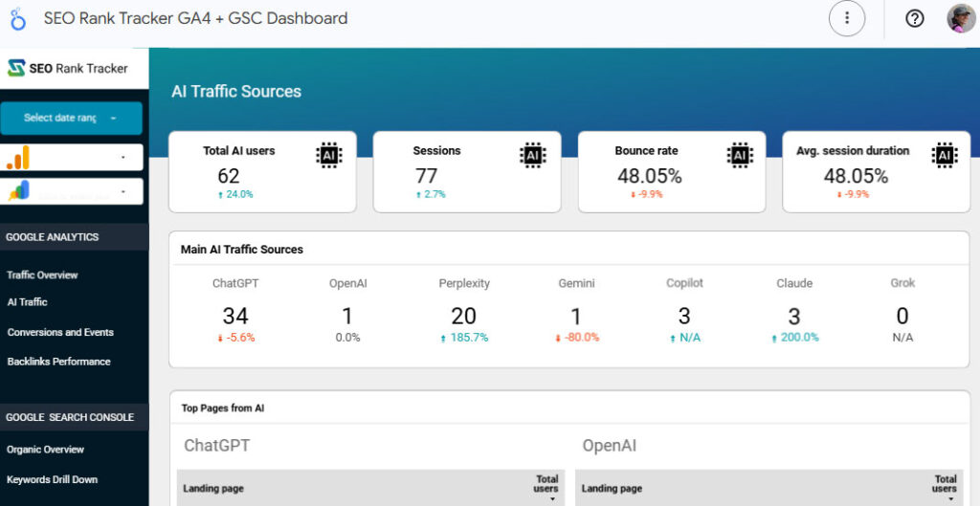Click the Copilot source count 3
The image size is (980, 506).
[684, 316]
